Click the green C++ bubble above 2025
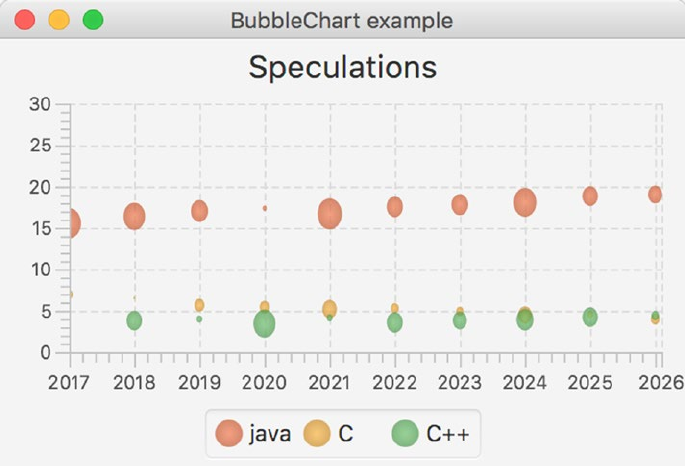Image resolution: width=685 pixels, height=466 pixels. click(590, 316)
